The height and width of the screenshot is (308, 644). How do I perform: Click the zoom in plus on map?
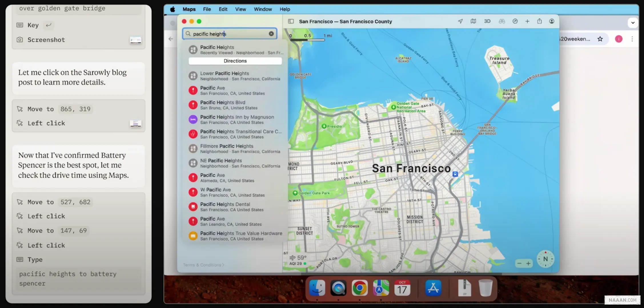(x=528, y=264)
